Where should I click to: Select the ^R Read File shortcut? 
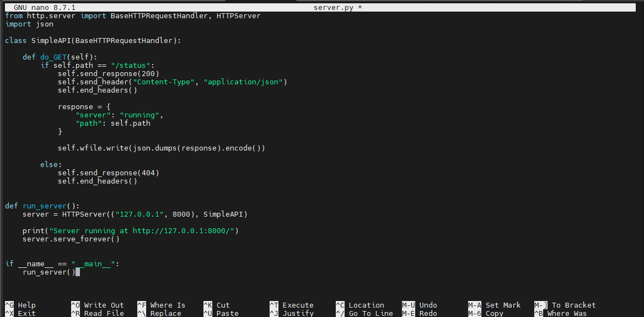pos(98,313)
